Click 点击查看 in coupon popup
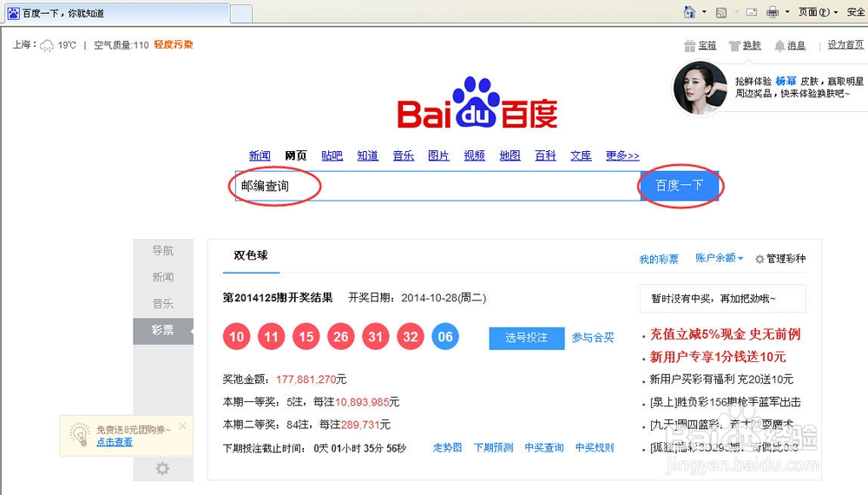Viewport: 868px width, 495px height. (x=115, y=442)
